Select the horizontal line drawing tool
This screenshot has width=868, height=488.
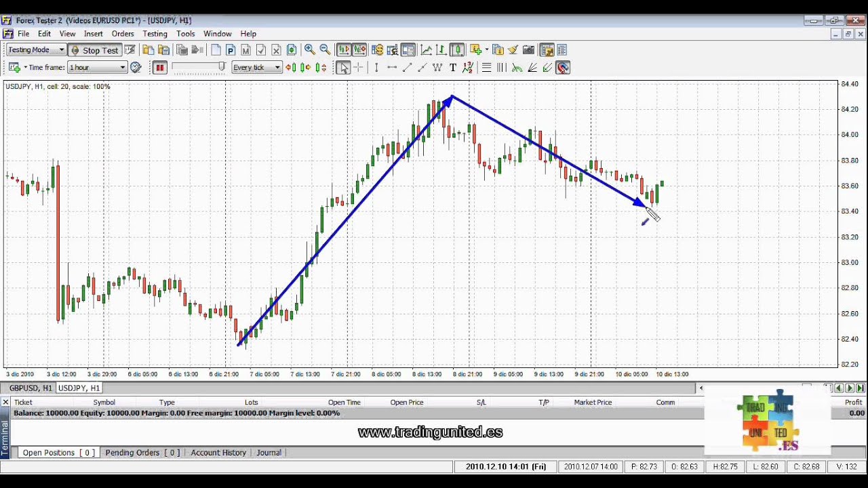click(x=392, y=67)
